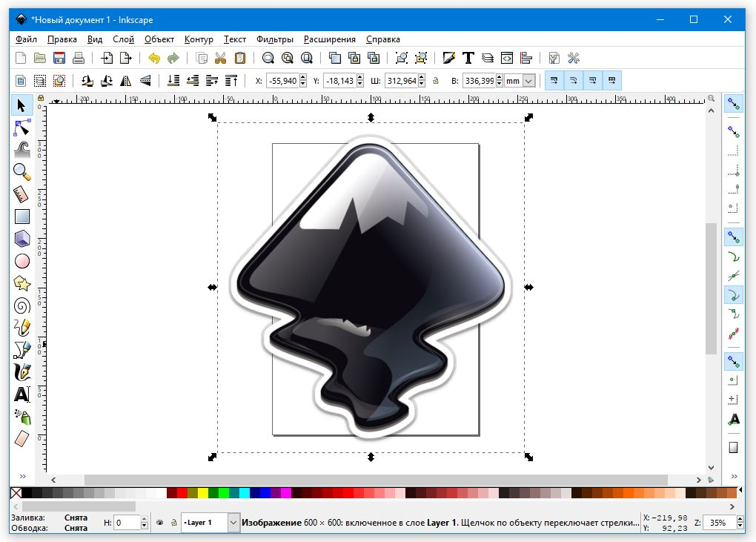Viewport: 756px width, 542px height.
Task: Pick the cyan palette swatch
Action: tap(245, 493)
